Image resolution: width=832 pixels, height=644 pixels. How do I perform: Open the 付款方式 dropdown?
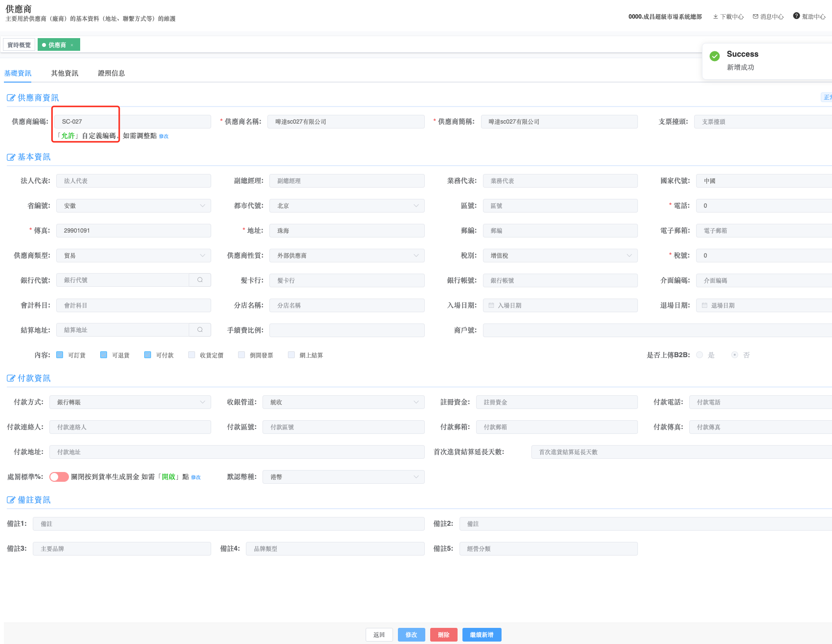click(x=130, y=402)
